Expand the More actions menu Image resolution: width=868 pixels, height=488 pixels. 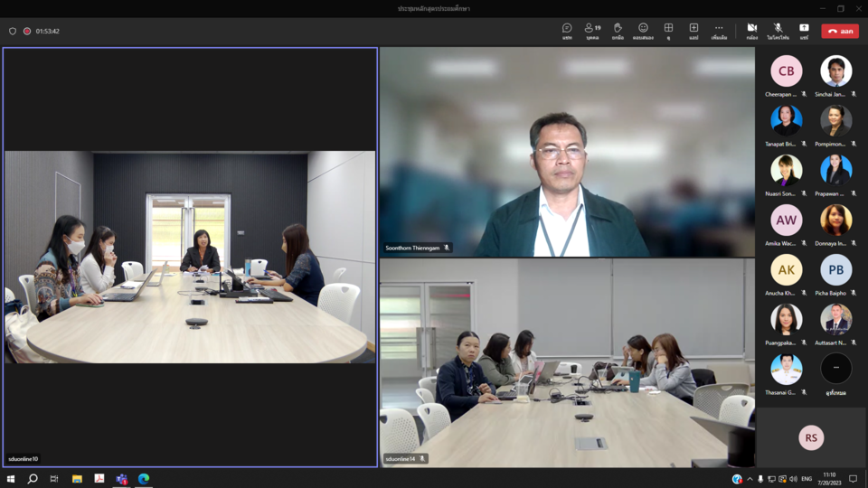pos(719,31)
